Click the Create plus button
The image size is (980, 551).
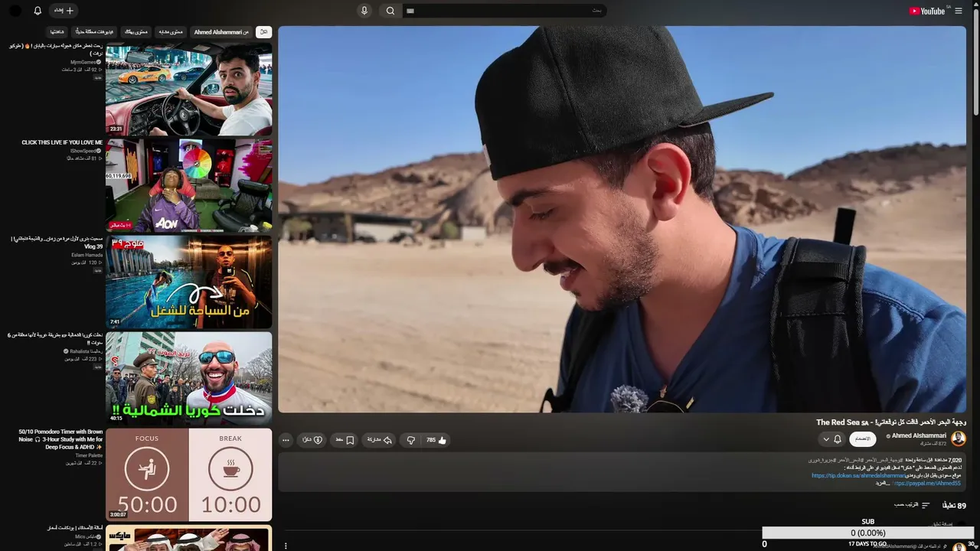coord(64,11)
